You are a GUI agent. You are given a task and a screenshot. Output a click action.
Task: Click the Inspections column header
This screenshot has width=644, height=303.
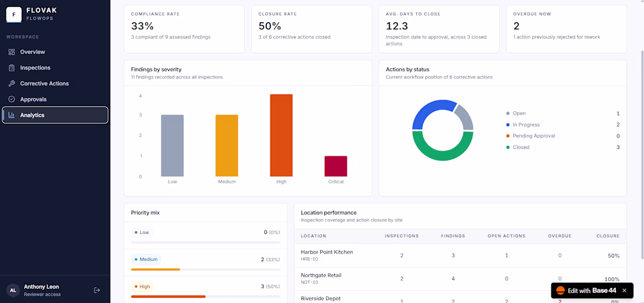click(402, 236)
